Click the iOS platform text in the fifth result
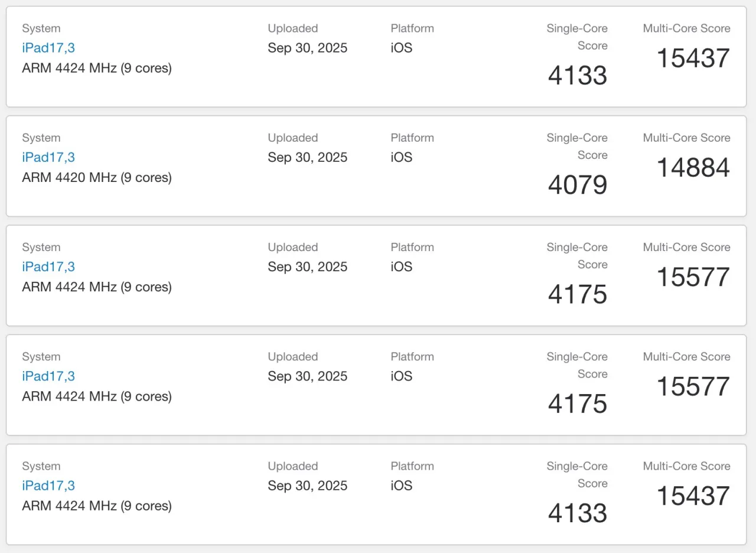 [402, 486]
